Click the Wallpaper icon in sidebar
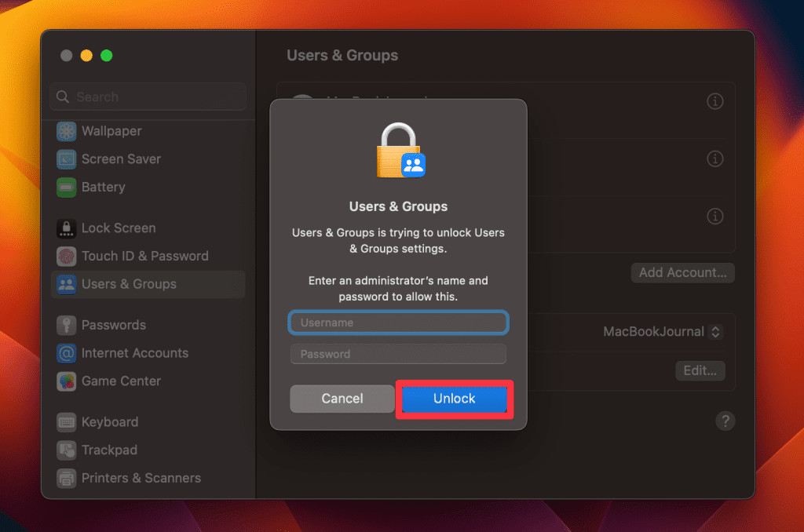Image resolution: width=804 pixels, height=532 pixels. 67,131
